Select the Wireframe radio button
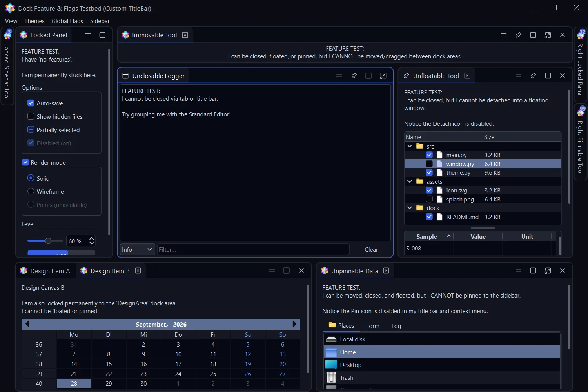This screenshot has width=588, height=392. 31,191
